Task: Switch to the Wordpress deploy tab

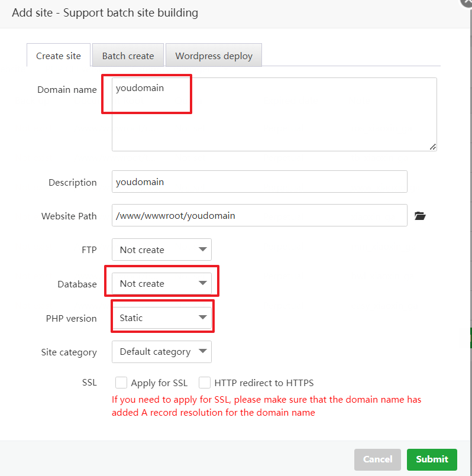Action: click(214, 55)
